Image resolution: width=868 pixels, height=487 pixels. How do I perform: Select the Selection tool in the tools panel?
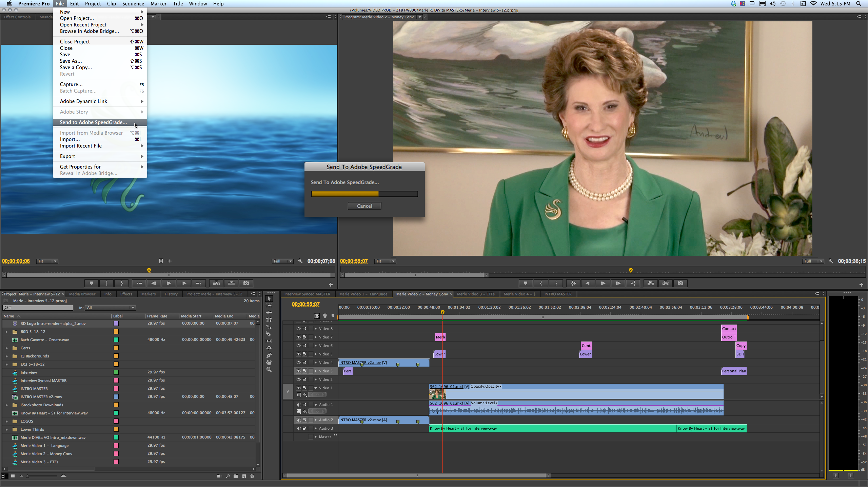point(269,298)
